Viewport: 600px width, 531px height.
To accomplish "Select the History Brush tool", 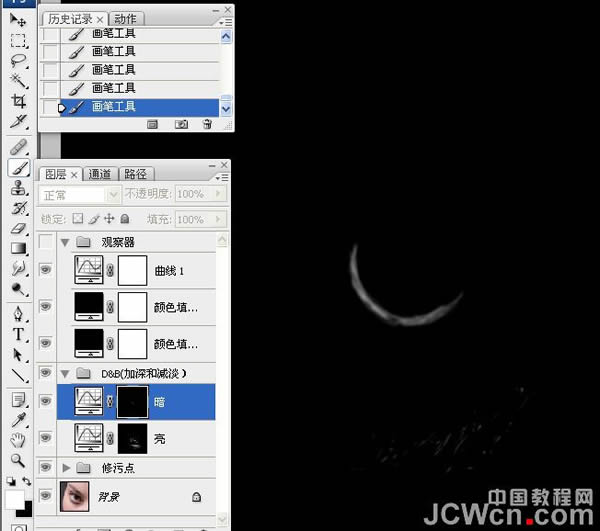I will tap(18, 208).
